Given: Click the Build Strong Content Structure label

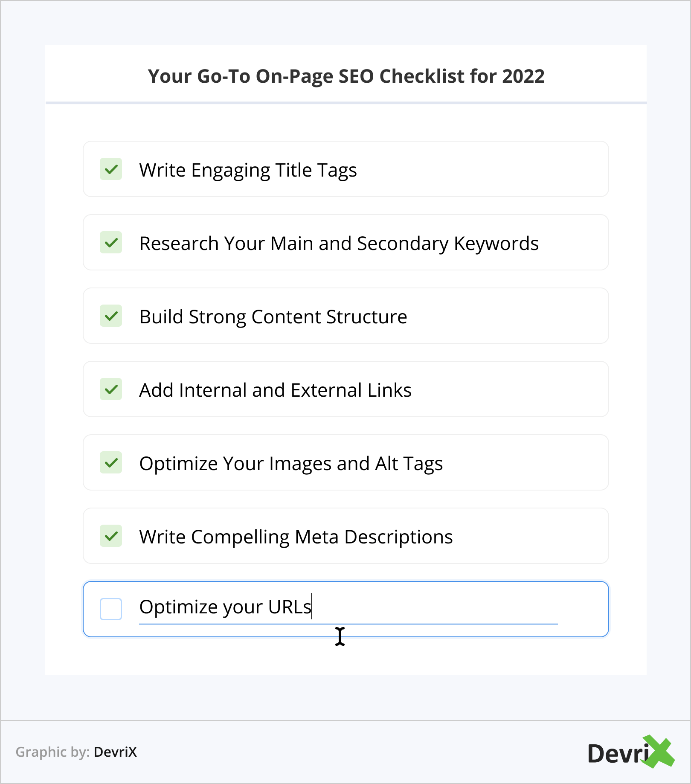Looking at the screenshot, I should (273, 317).
